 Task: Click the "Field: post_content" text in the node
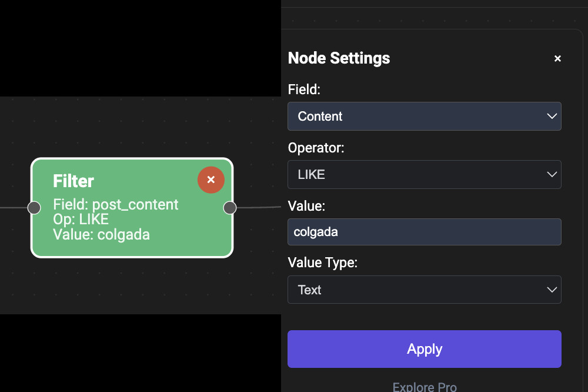click(115, 205)
